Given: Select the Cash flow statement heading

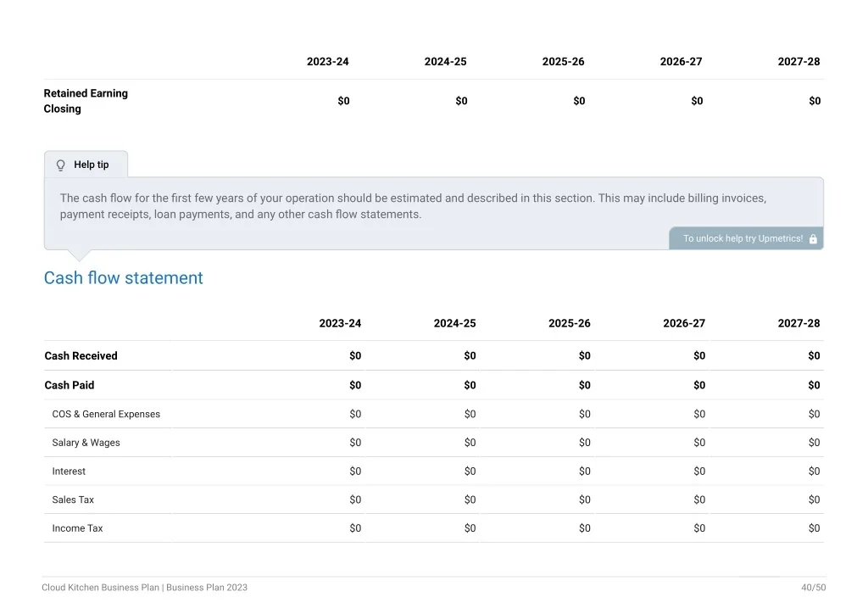Looking at the screenshot, I should pyautogui.click(x=124, y=278).
